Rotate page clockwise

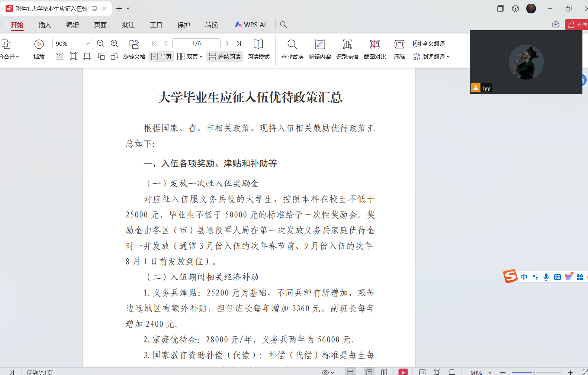115,56
